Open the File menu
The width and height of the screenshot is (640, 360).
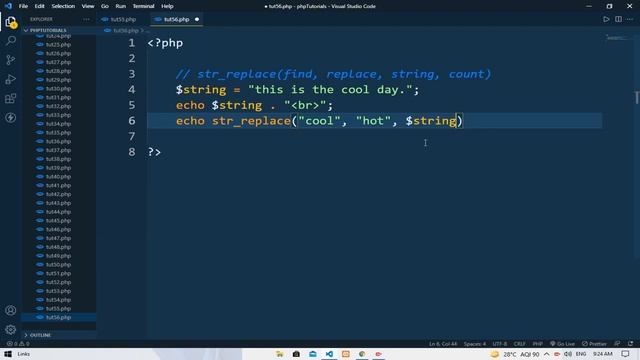23,6
